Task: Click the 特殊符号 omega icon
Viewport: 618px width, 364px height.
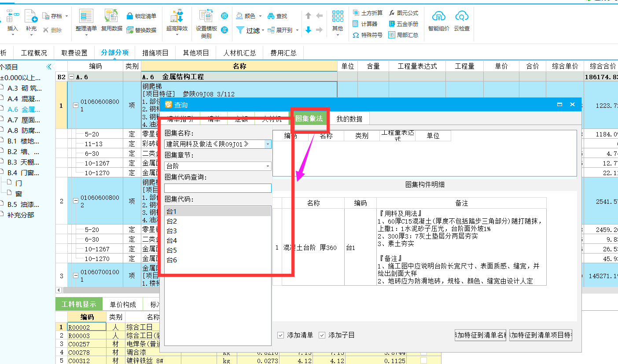Action: (356, 35)
